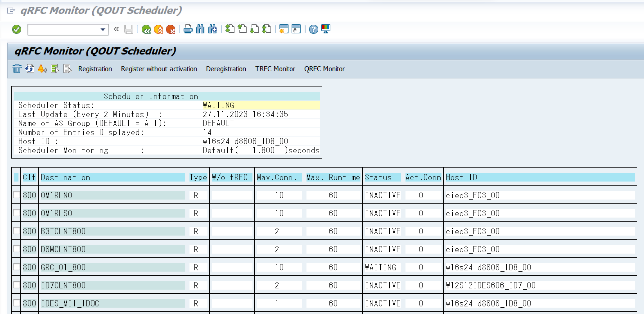Click the Create New Session icon
Screen dimensions: 644x314
point(284,29)
